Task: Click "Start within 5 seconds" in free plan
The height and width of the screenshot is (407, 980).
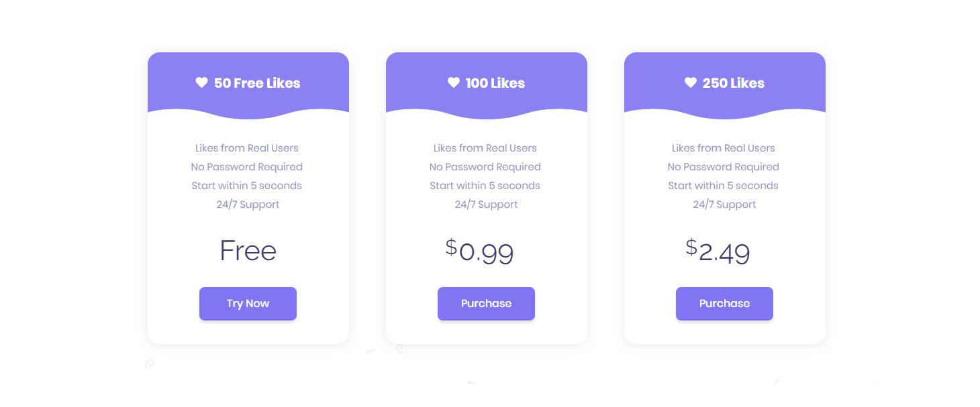Action: (247, 186)
